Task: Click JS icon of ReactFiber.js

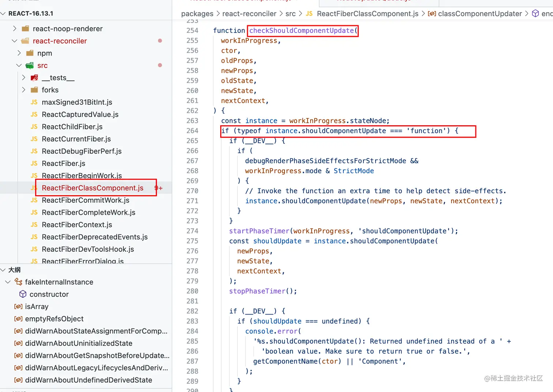Action: click(x=34, y=163)
